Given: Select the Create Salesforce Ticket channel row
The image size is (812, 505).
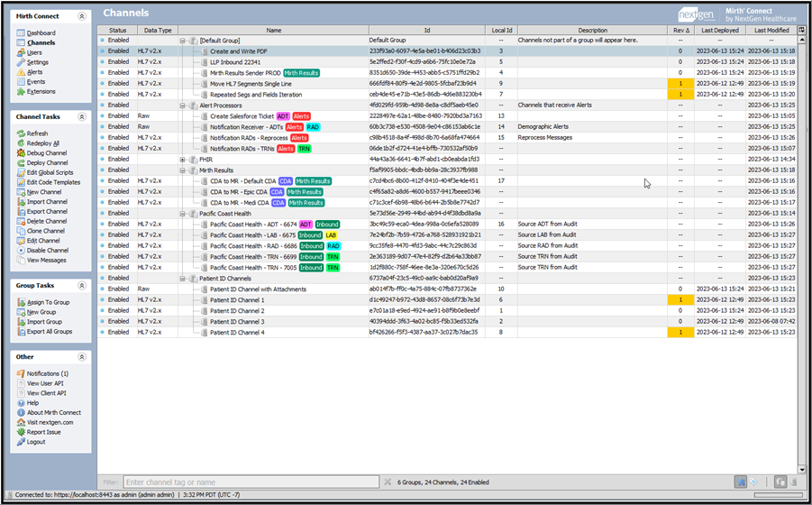Looking at the screenshot, I should pyautogui.click(x=447, y=116).
